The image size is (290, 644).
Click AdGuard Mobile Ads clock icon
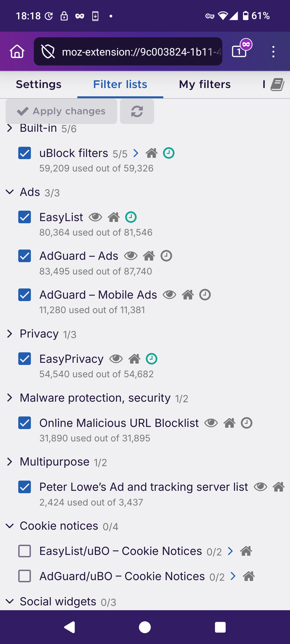click(x=205, y=295)
